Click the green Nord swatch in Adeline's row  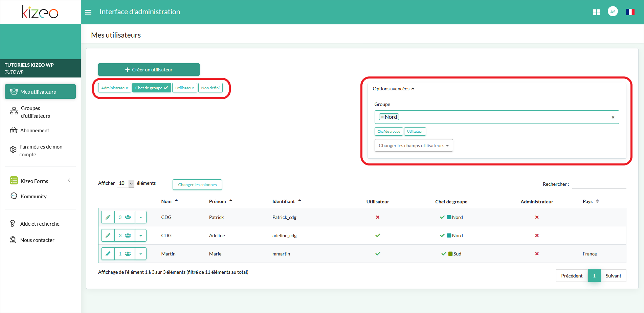(449, 236)
